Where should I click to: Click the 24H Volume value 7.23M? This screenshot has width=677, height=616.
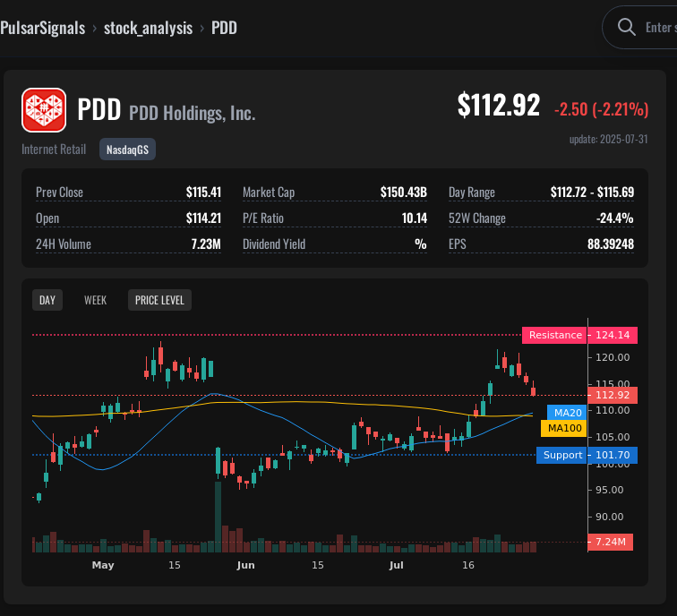coord(206,244)
